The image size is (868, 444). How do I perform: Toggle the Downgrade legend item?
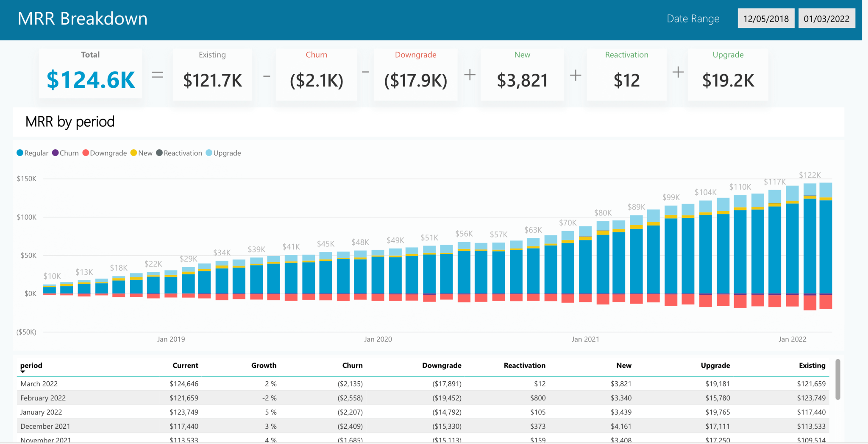coord(104,153)
